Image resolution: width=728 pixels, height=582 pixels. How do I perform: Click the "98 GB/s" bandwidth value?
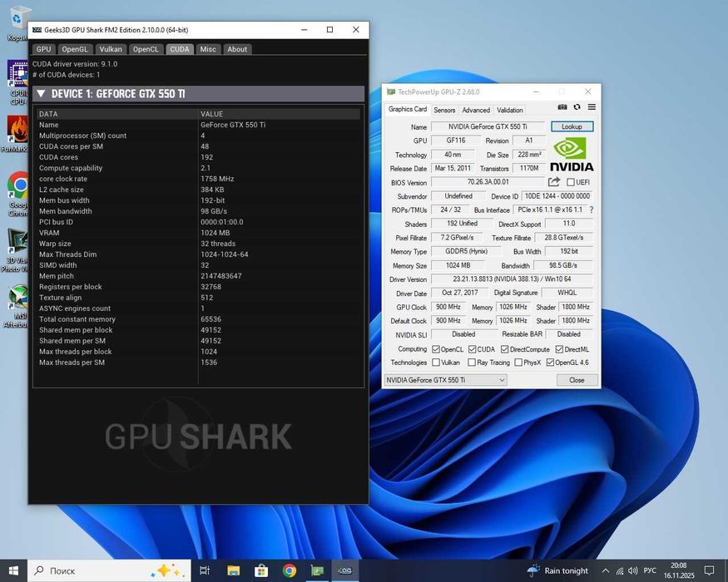pos(214,211)
